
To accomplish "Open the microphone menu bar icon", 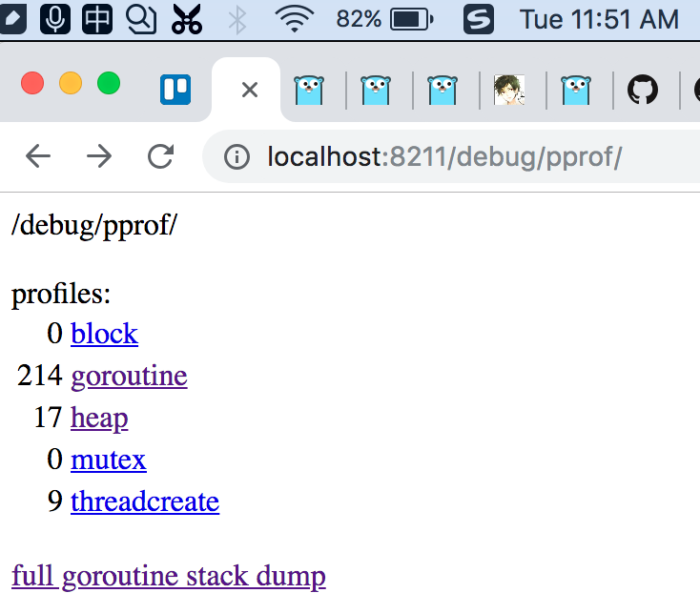I will [55, 19].
